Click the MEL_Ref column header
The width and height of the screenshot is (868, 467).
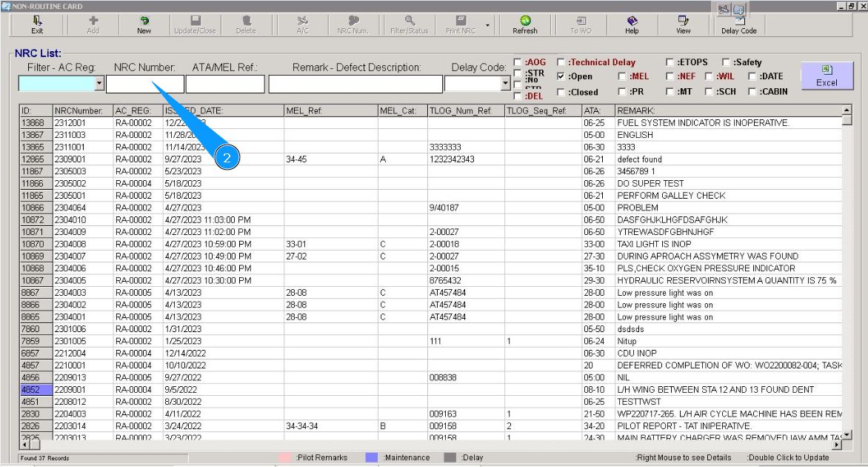pos(331,110)
